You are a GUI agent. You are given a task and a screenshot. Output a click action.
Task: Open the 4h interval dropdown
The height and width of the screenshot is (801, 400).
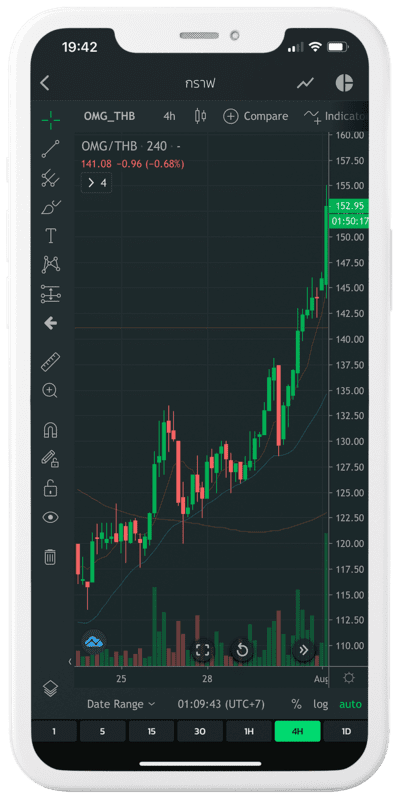pyautogui.click(x=169, y=116)
